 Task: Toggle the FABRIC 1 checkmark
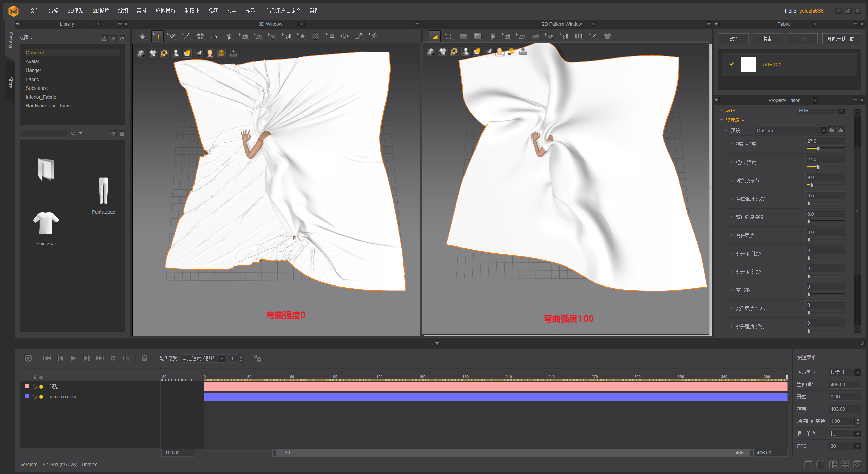(x=732, y=64)
